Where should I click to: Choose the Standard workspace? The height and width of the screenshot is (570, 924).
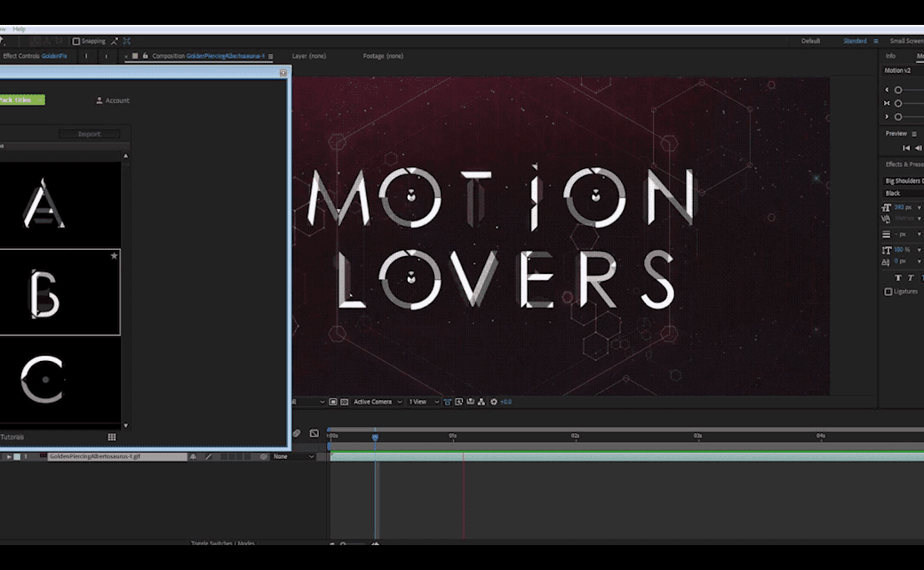pos(855,41)
